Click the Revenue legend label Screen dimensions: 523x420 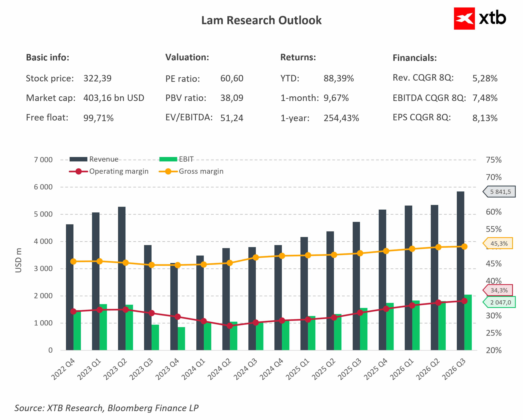[x=104, y=159]
